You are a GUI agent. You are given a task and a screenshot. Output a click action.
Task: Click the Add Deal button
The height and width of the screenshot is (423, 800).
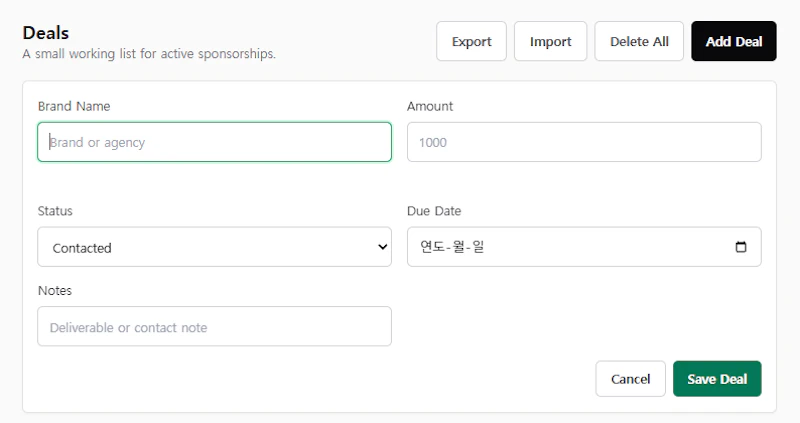coord(734,41)
